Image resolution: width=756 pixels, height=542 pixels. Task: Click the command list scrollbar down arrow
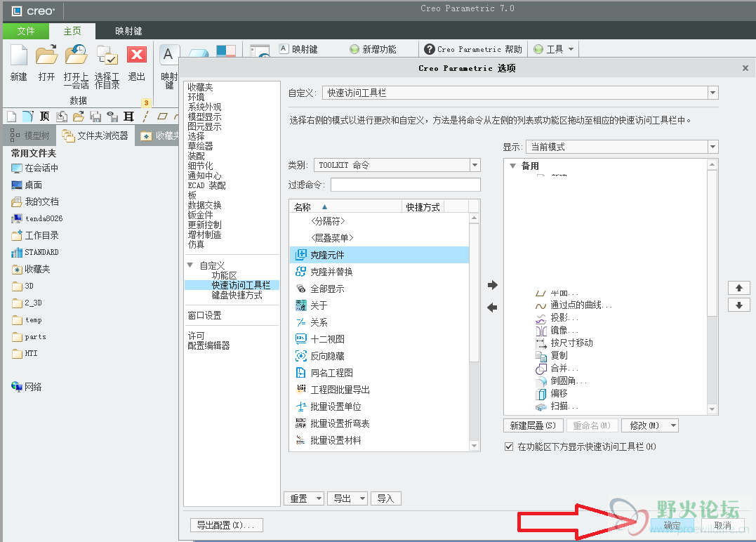tap(474, 446)
